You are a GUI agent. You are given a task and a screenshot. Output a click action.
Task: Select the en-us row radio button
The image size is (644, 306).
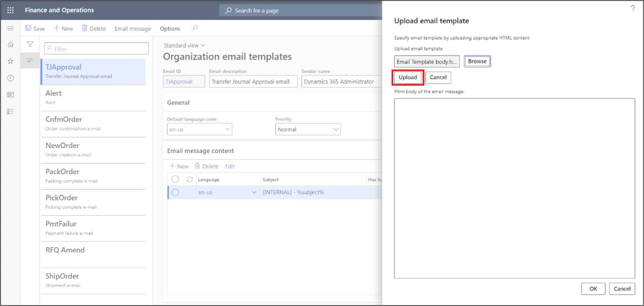(x=175, y=192)
